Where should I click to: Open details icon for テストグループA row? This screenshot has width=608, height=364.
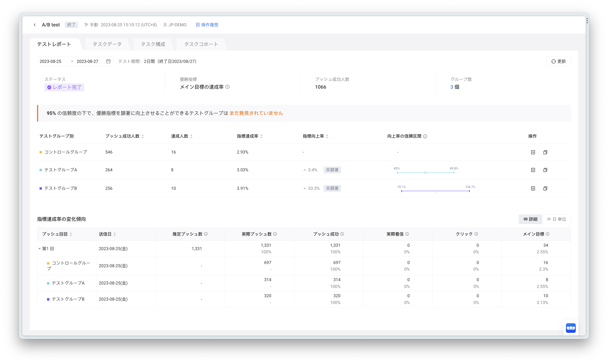(533, 170)
